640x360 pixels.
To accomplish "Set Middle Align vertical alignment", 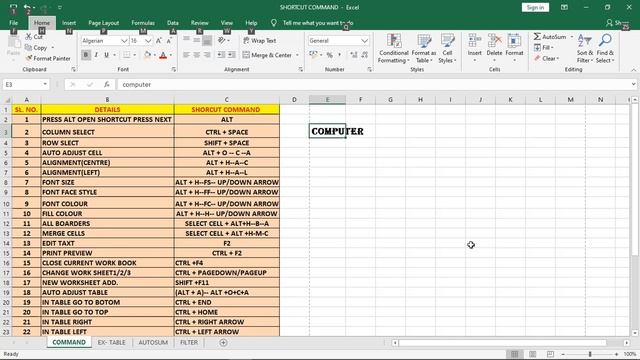I will (197, 40).
